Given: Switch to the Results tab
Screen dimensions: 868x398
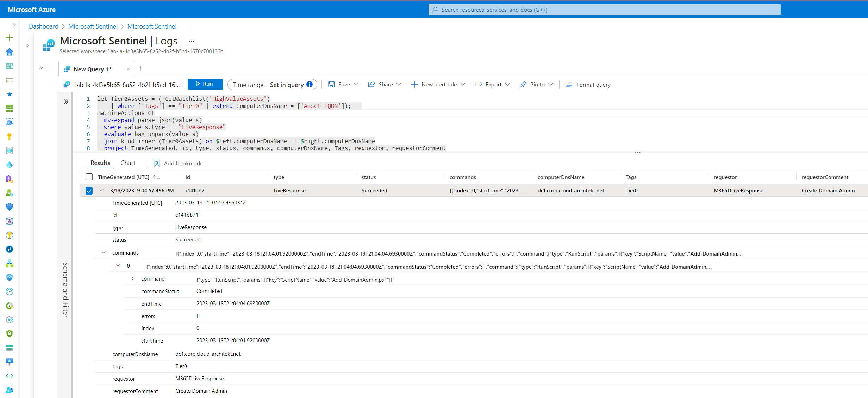Looking at the screenshot, I should [x=100, y=163].
